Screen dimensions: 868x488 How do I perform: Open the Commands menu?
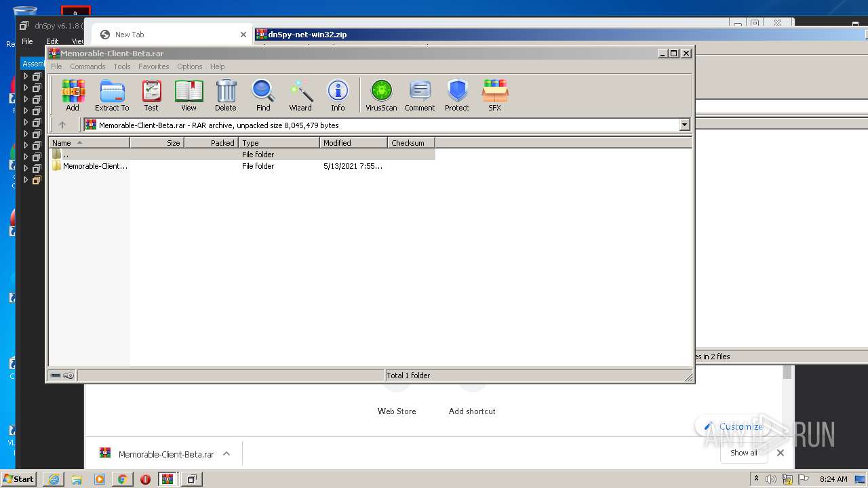pyautogui.click(x=87, y=66)
